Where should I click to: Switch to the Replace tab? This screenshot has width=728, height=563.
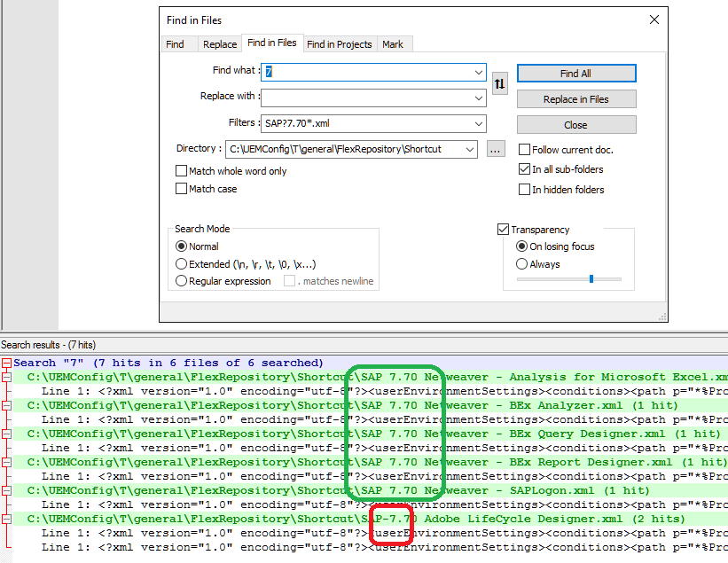[219, 43]
